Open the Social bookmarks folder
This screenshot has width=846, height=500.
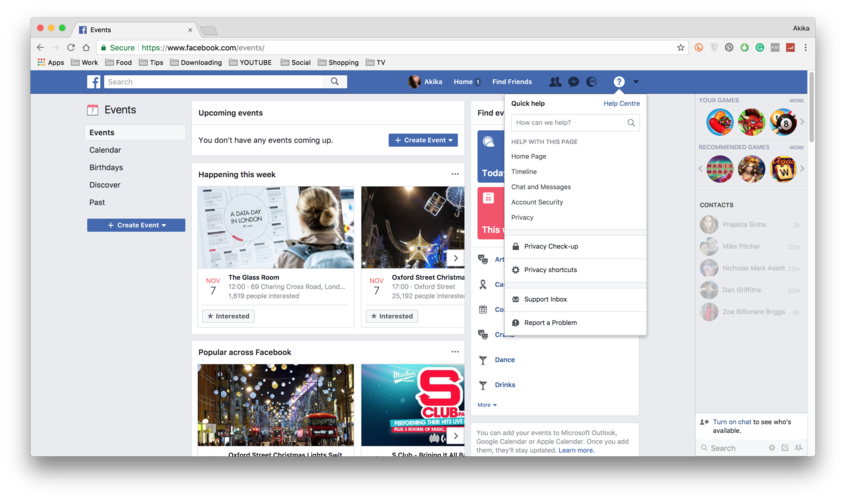click(x=296, y=63)
